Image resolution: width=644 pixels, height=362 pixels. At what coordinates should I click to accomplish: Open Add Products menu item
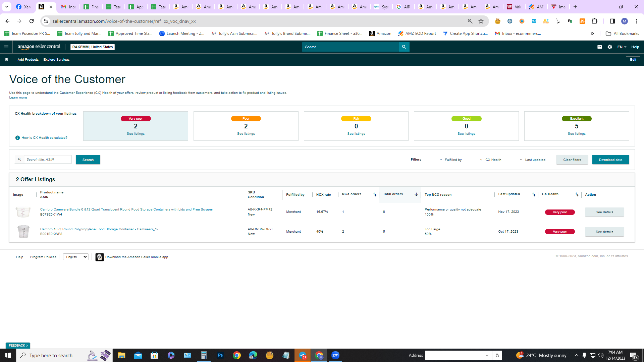[28, 60]
